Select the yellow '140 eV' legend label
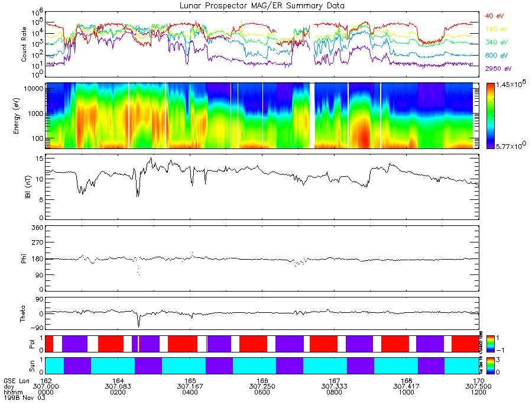 pyautogui.click(x=497, y=29)
